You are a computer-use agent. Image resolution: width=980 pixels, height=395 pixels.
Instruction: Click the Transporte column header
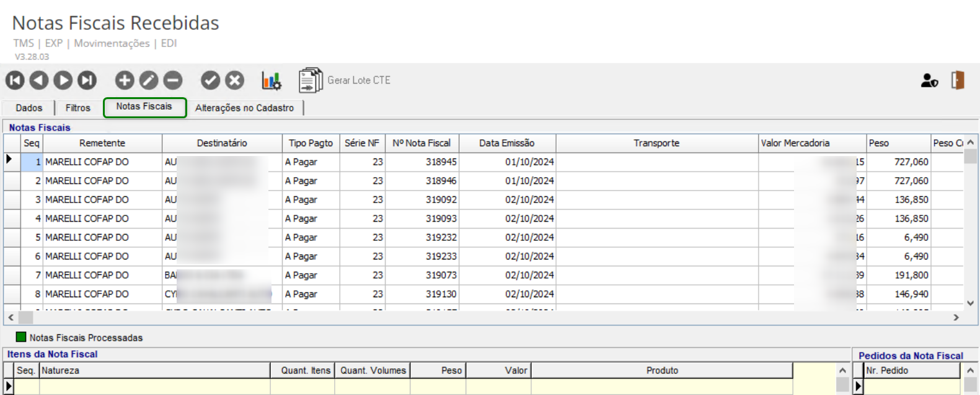656,143
